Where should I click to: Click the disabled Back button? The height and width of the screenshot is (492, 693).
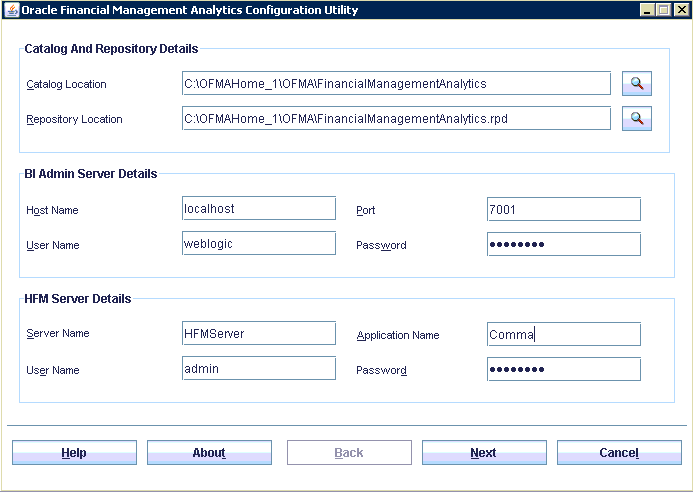tap(349, 452)
